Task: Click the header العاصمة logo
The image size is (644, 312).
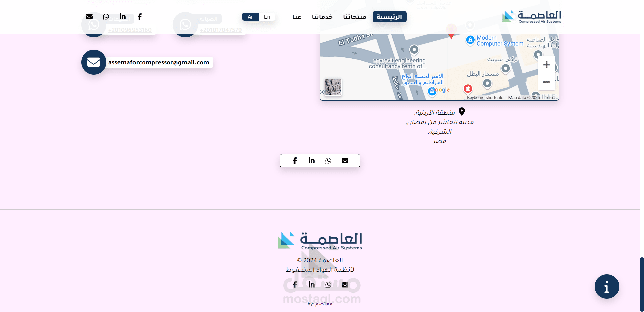Action: click(532, 17)
